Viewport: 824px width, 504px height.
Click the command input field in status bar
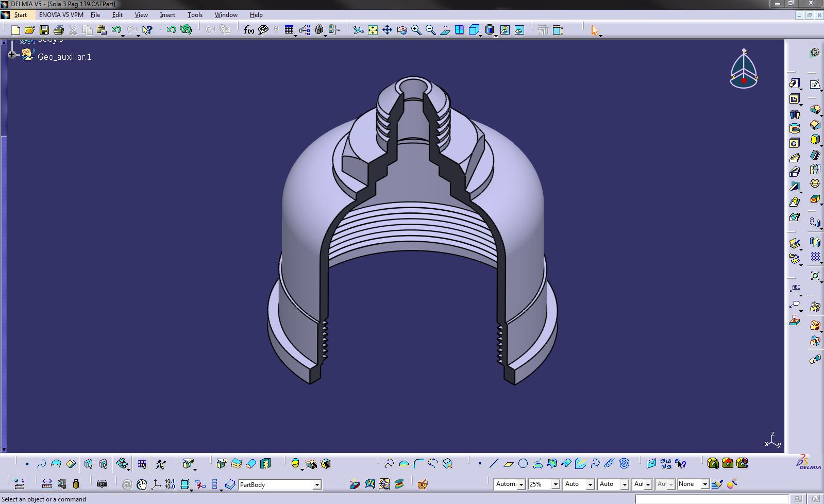[712, 499]
